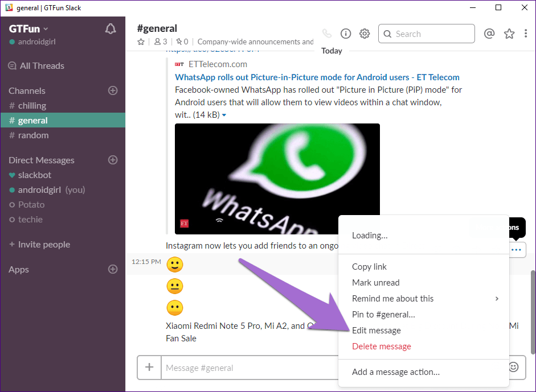Open the random channel
Viewport: 536px width, 392px height.
tap(63, 135)
